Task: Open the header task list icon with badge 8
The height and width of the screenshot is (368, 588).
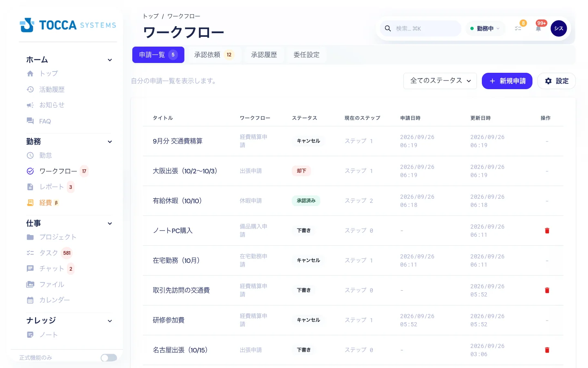Action: click(x=518, y=28)
